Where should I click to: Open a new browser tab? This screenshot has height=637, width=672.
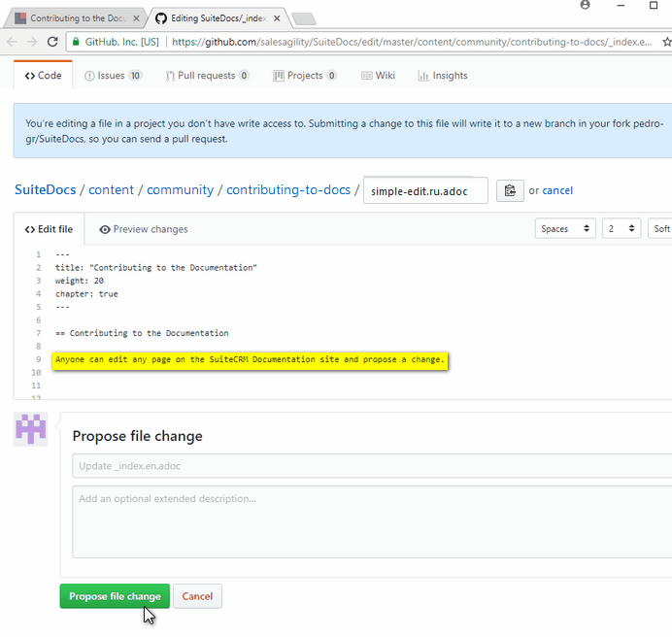click(x=303, y=18)
